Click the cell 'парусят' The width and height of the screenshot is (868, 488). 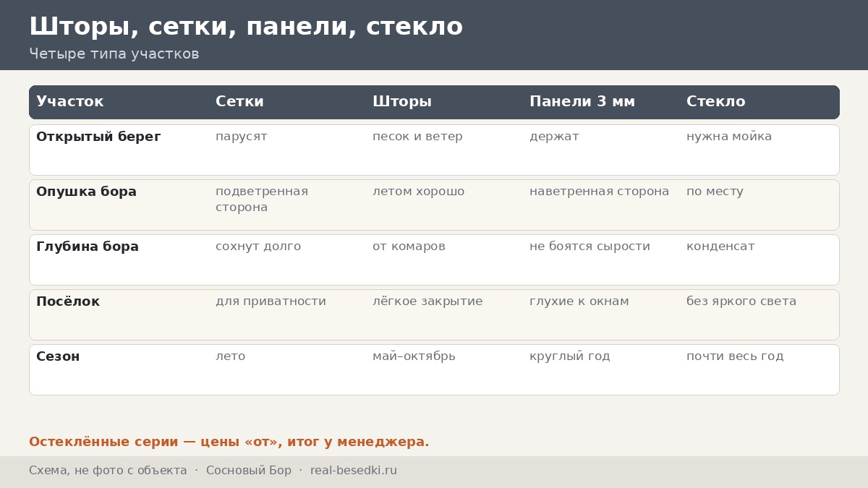click(242, 137)
